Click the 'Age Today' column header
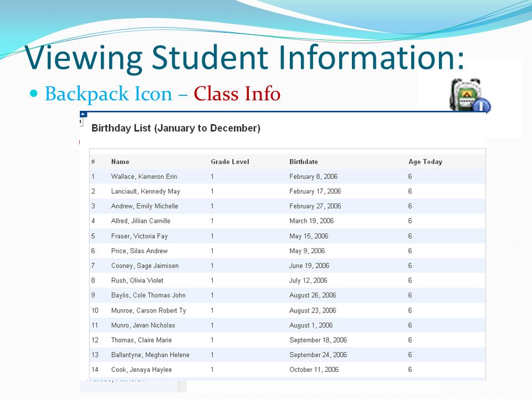Image resolution: width=532 pixels, height=399 pixels. click(425, 162)
